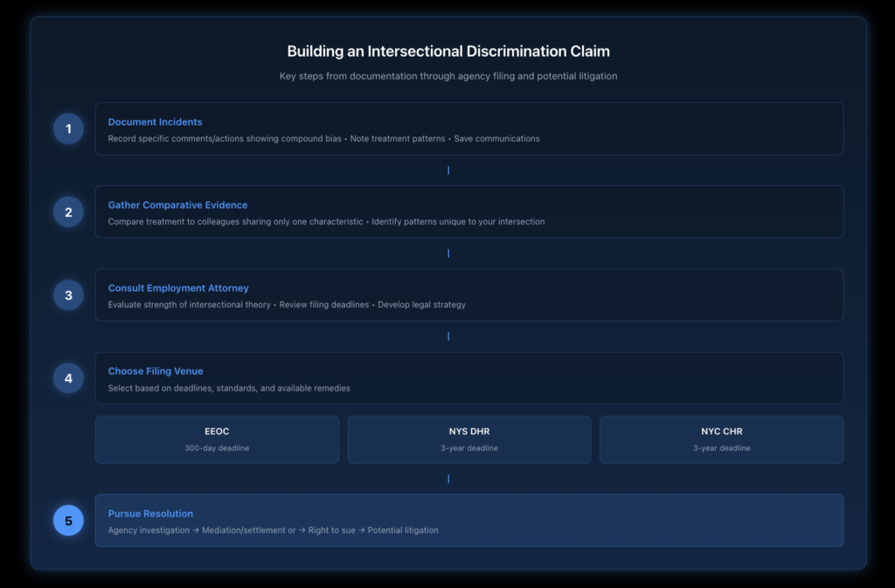Click the connector between steps 3 and 4

point(448,336)
